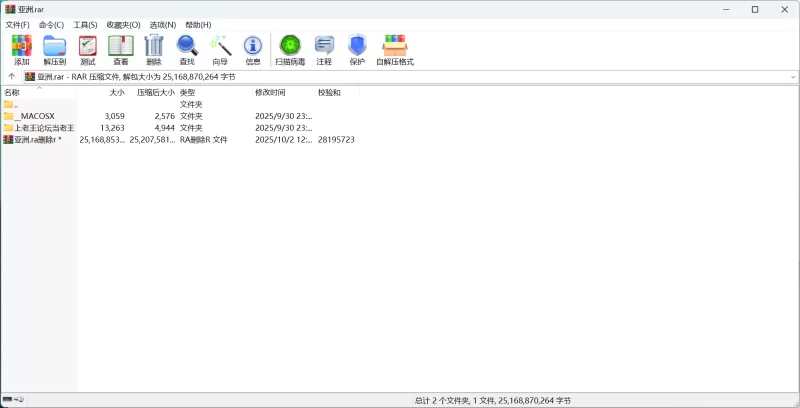Screen dimensions: 800x408
Task: Open the 选项(N) menu
Action: point(163,25)
